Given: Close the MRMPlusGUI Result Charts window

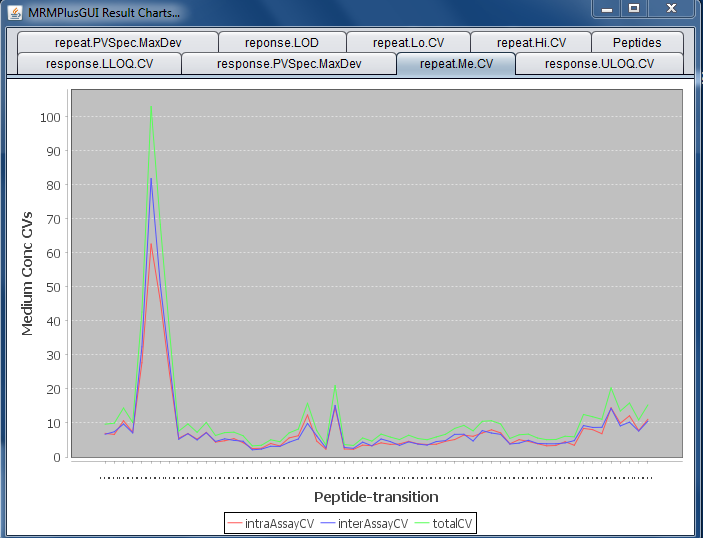Looking at the screenshot, I should pyautogui.click(x=671, y=9).
